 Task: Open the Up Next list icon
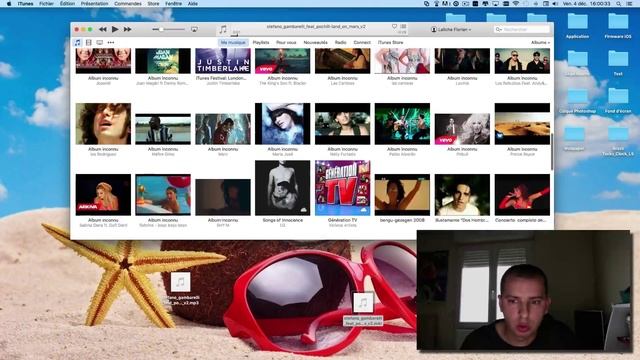[x=403, y=27]
